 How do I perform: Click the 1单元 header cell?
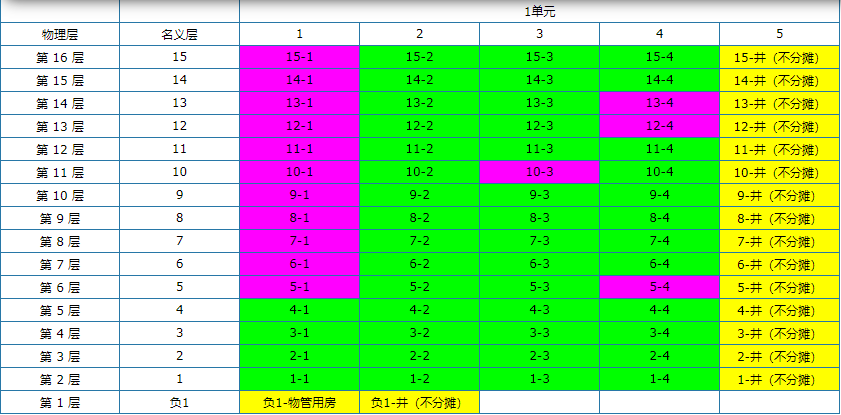click(539, 11)
